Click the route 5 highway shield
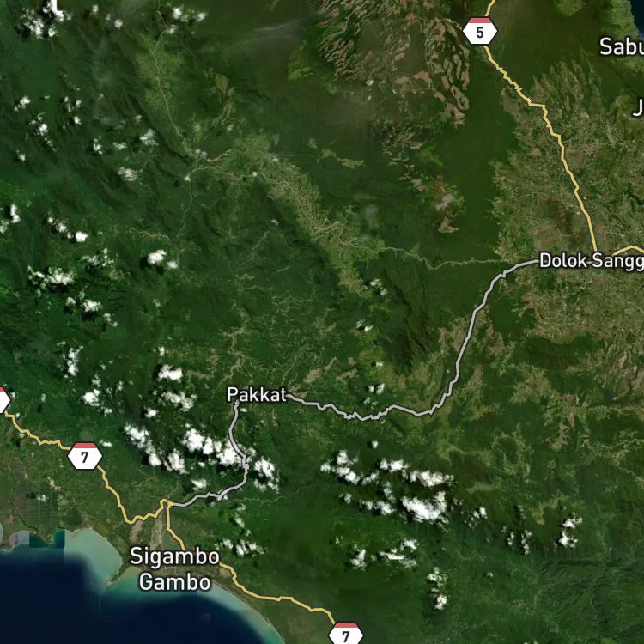The image size is (644, 644). point(480,31)
